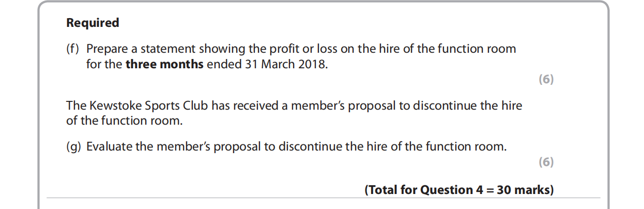Click the bold "three months" text
This screenshot has height=209, width=644.
click(165, 66)
